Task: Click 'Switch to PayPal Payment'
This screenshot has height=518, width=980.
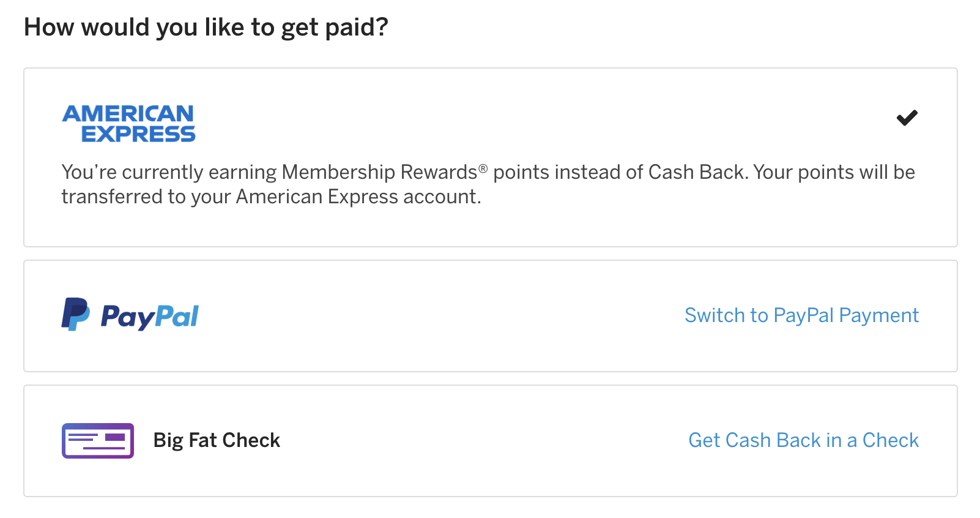Action: pos(801,315)
